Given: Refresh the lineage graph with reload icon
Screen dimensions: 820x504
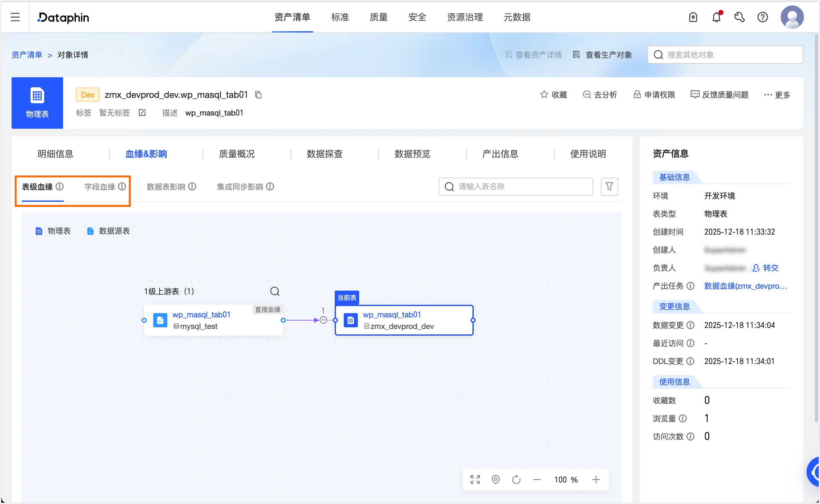Looking at the screenshot, I should (x=516, y=480).
